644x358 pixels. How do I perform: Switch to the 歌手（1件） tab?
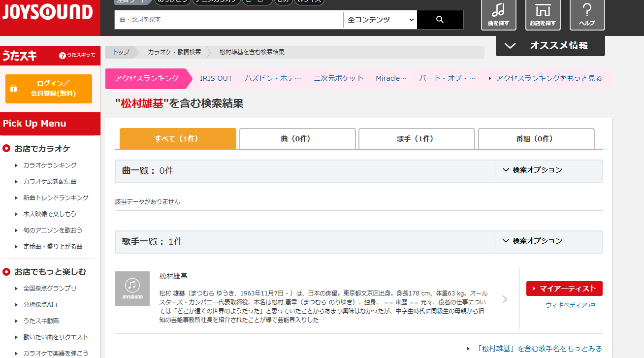pyautogui.click(x=417, y=139)
